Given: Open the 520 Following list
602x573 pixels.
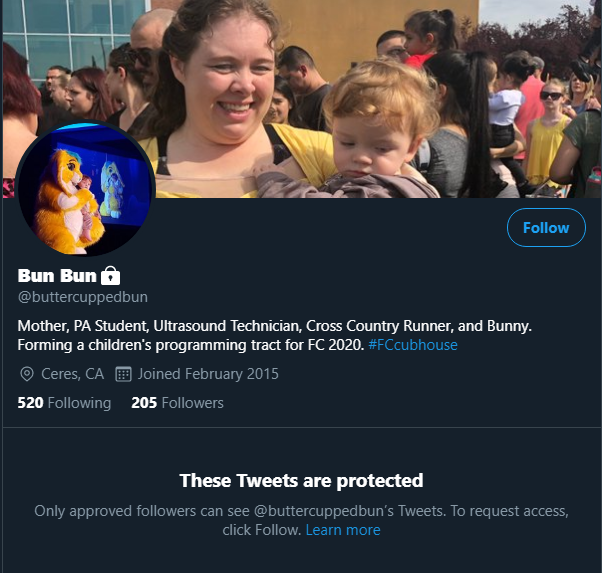Looking at the screenshot, I should (x=64, y=403).
